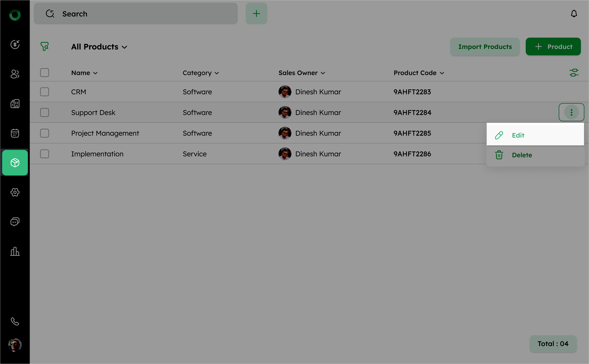This screenshot has width=589, height=364.
Task: Open the calendar icon in the sidebar
Action: tap(15, 133)
